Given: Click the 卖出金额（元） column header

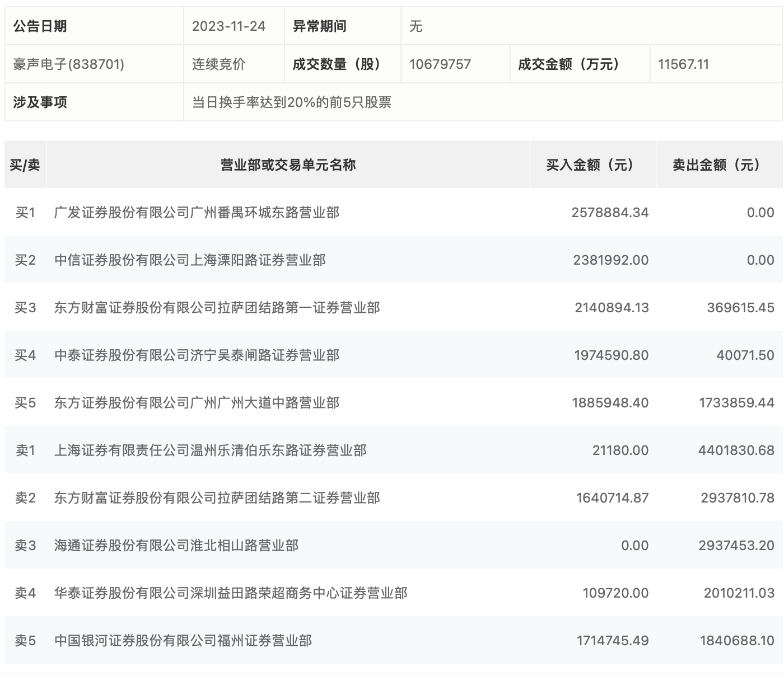Looking at the screenshot, I should [720, 165].
